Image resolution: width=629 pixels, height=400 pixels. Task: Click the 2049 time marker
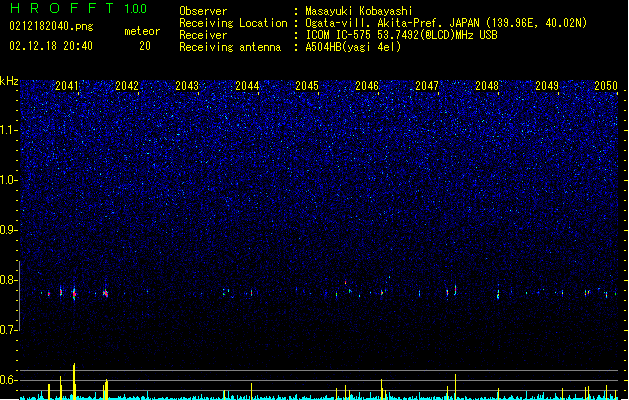(547, 86)
